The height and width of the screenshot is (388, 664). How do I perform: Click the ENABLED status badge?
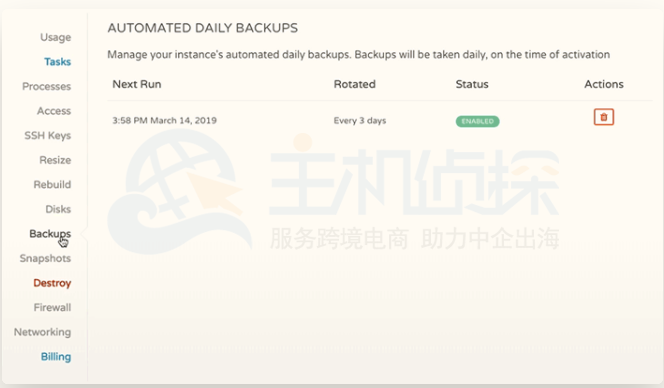[477, 121]
